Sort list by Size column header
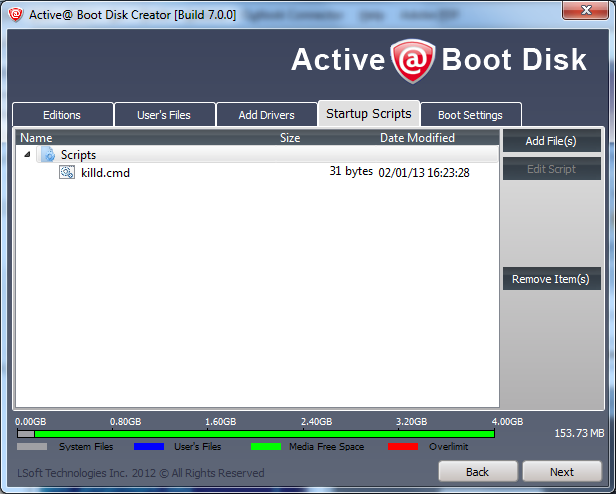 290,138
